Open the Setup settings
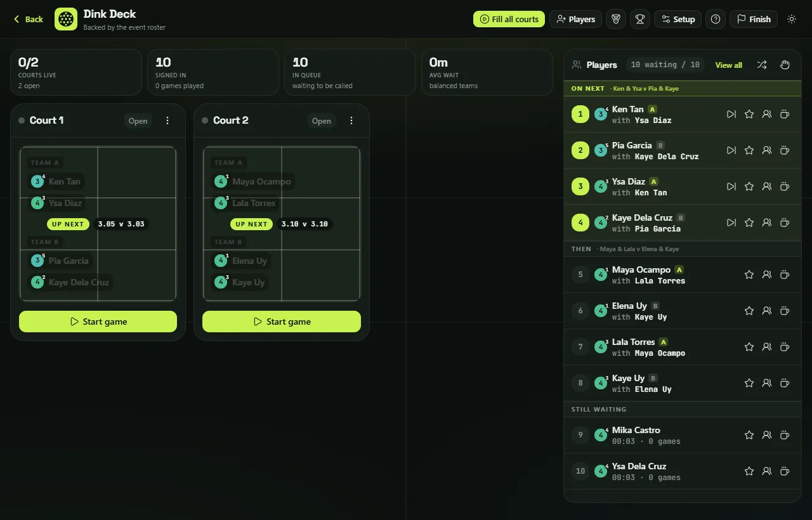The image size is (812, 520). tap(678, 19)
